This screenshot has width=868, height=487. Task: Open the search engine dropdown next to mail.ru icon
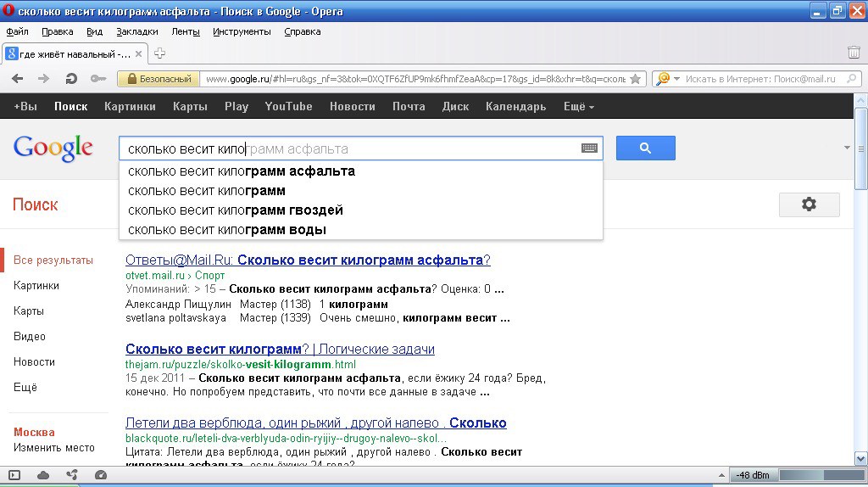(x=676, y=79)
